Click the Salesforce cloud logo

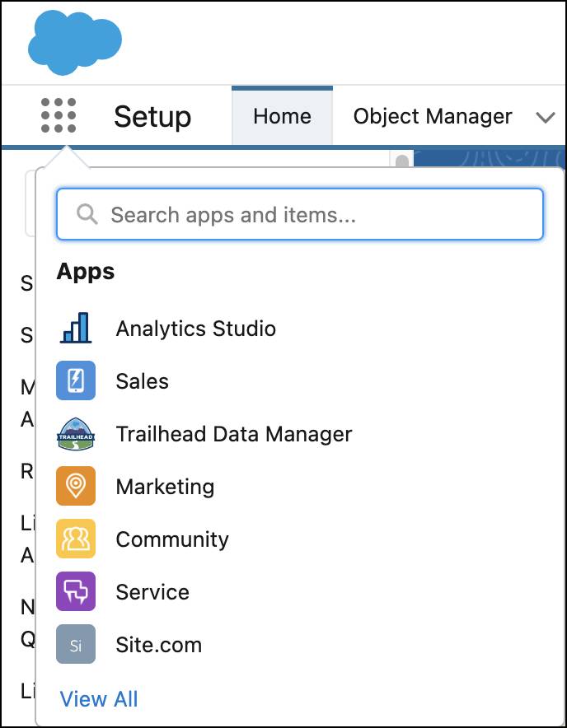75,43
